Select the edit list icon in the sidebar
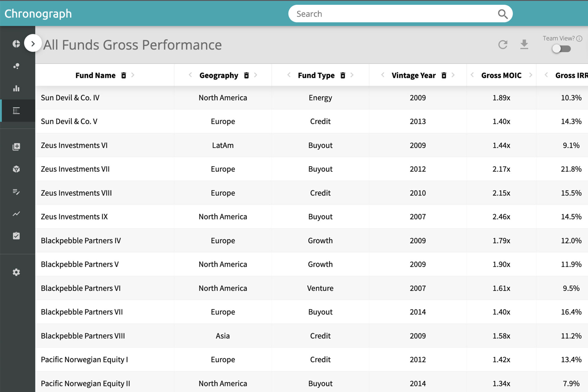 tap(16, 192)
